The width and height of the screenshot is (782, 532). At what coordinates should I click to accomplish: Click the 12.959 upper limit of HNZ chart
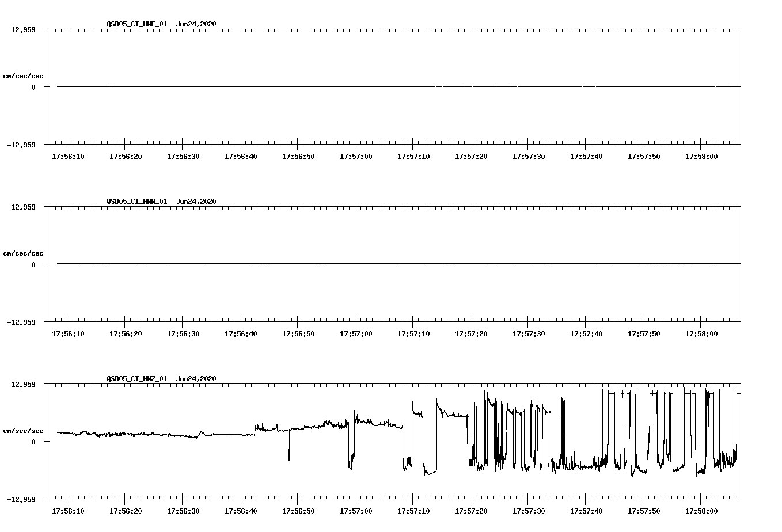[23, 384]
